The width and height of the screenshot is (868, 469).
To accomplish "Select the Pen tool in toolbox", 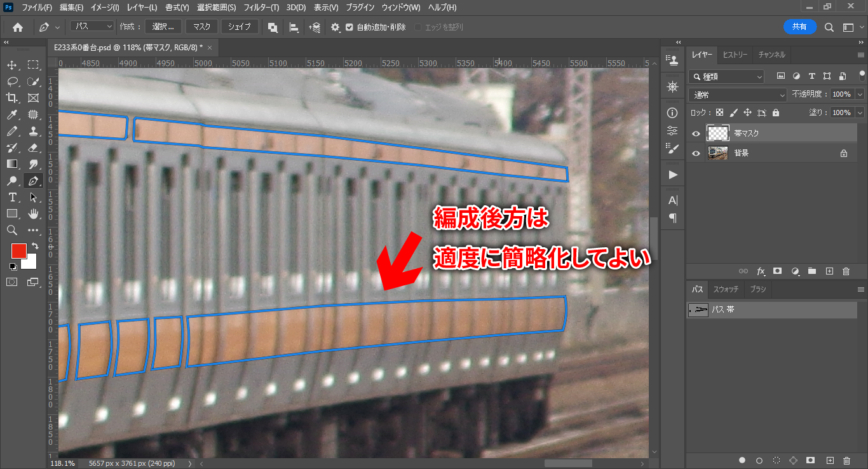I will tap(33, 180).
